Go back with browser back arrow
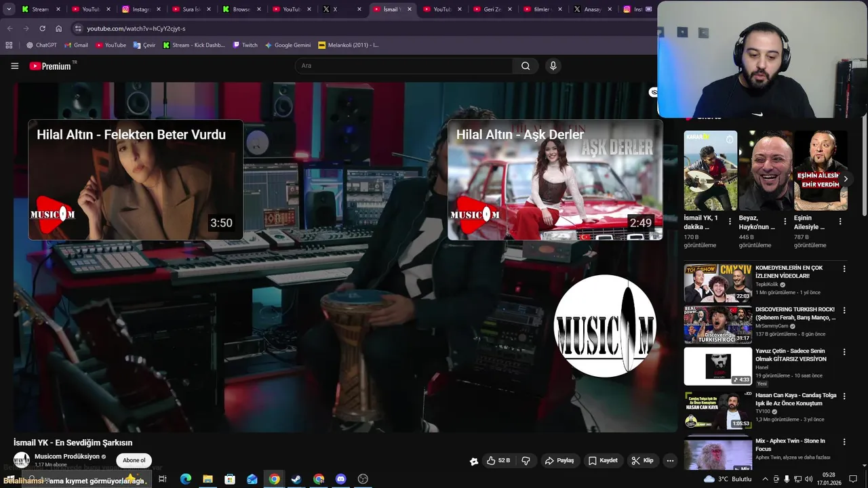 [x=9, y=28]
